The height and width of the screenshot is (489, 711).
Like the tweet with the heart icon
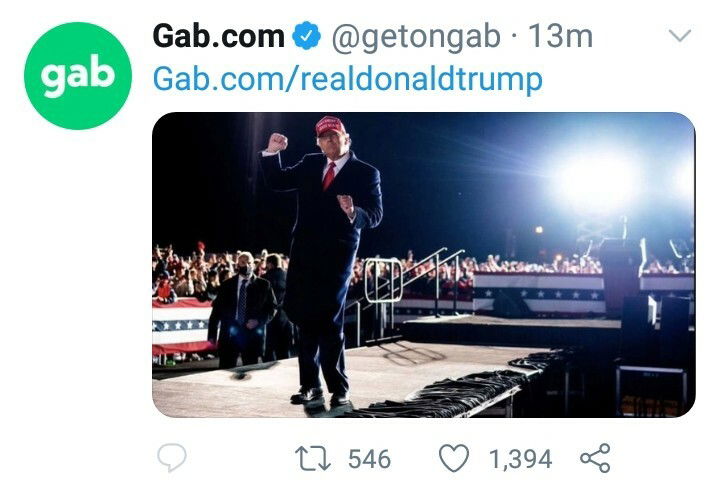coord(455,459)
